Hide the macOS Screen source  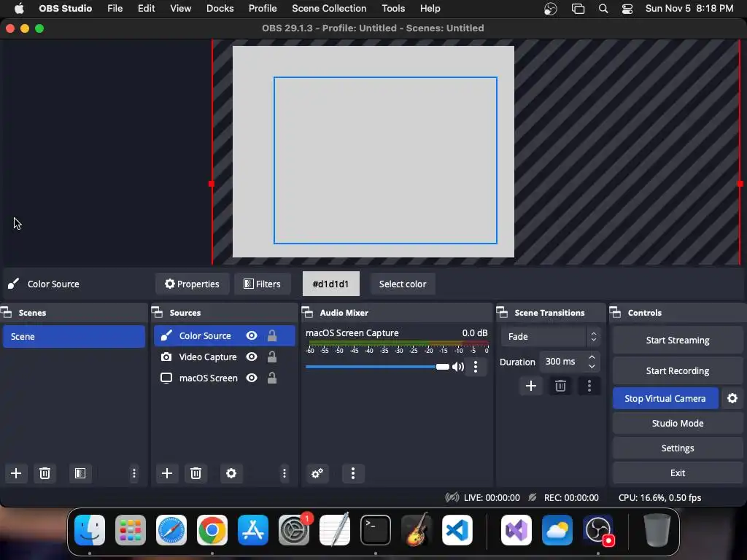click(x=252, y=378)
